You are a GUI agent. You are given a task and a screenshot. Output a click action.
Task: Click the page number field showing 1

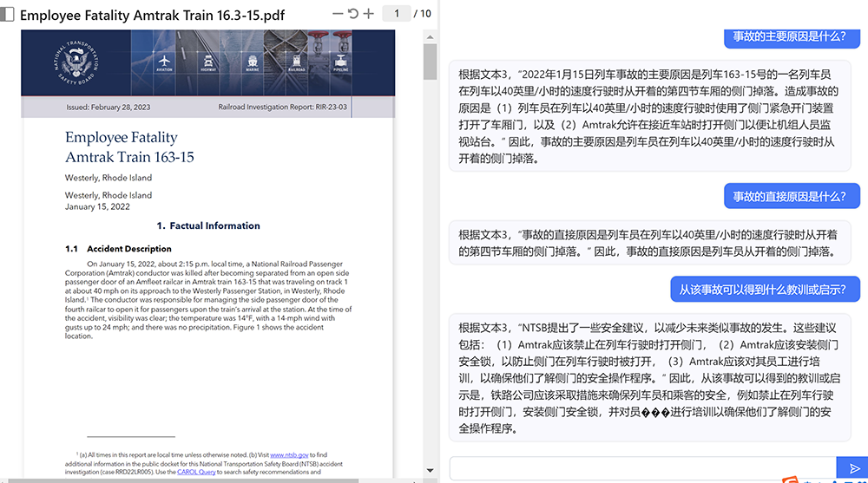click(397, 14)
